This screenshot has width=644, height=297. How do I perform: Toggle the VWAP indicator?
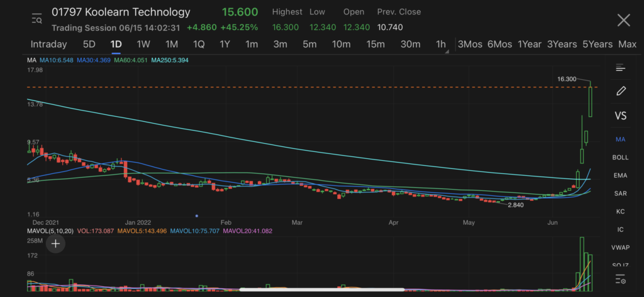tap(620, 248)
